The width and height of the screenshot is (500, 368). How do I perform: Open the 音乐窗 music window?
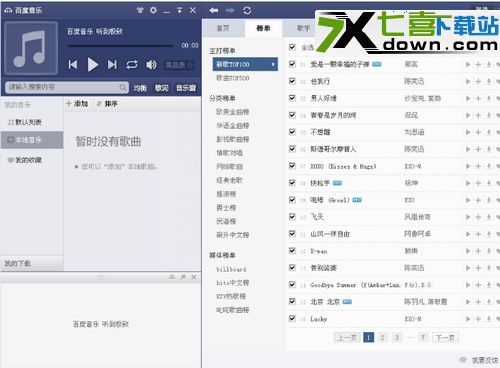tap(186, 88)
